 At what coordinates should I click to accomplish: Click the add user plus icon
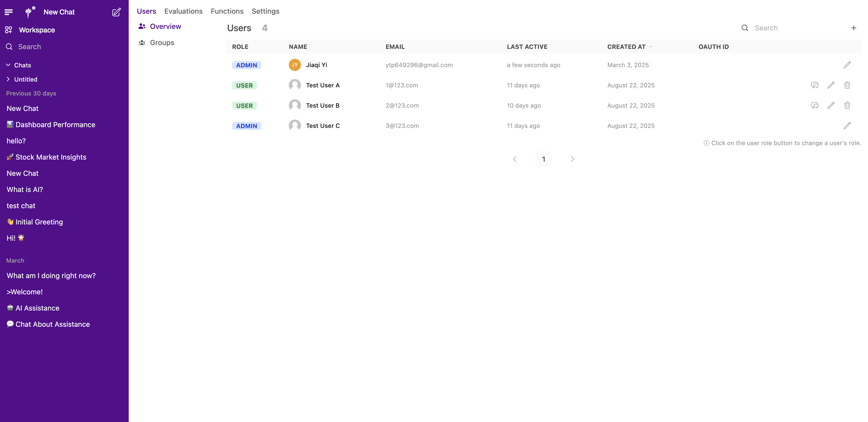tap(854, 28)
